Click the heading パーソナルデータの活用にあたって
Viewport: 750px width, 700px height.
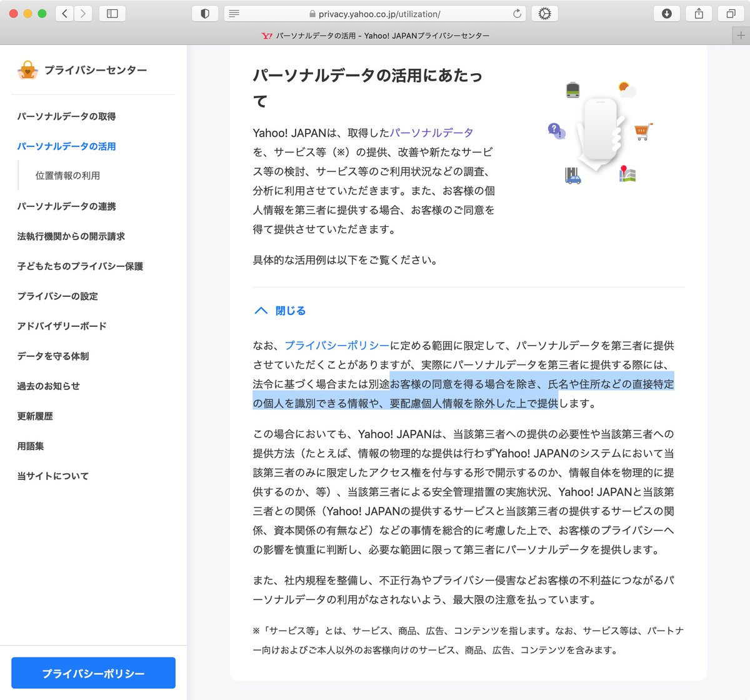(x=367, y=88)
